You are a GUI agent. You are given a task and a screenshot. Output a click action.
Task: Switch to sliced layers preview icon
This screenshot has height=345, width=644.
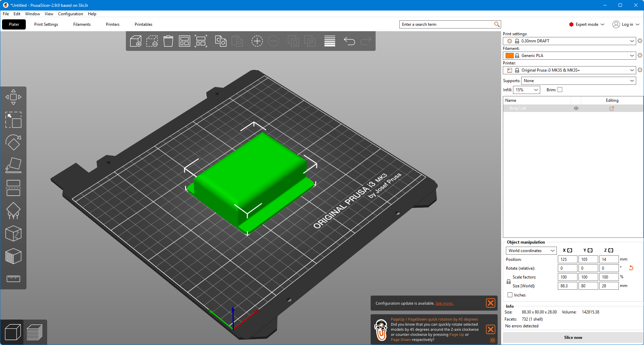coord(35,332)
